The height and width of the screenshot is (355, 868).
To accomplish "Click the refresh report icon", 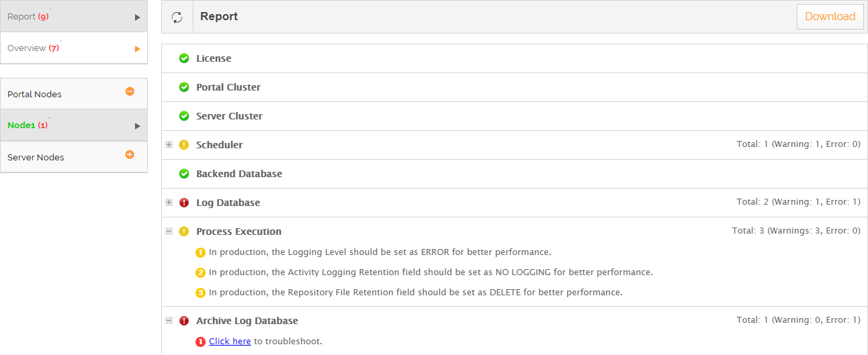I will (177, 17).
